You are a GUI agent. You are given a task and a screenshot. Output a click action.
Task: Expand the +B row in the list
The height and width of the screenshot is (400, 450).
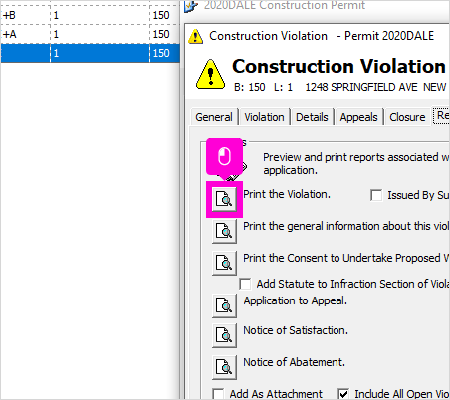pos(90,15)
